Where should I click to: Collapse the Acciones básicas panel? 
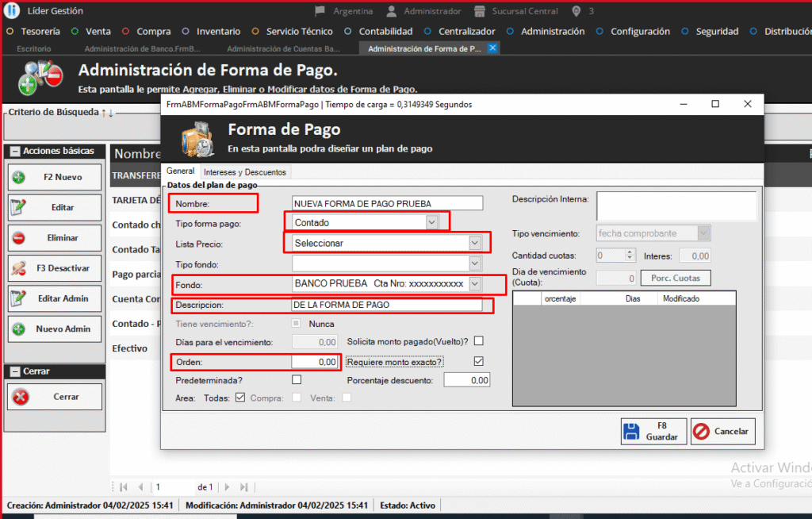pos(15,151)
